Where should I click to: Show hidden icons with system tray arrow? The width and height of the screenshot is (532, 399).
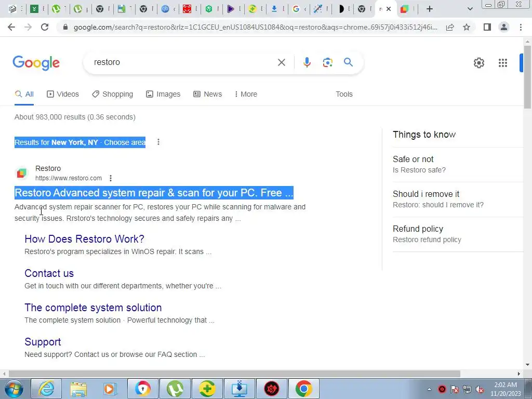(x=429, y=389)
